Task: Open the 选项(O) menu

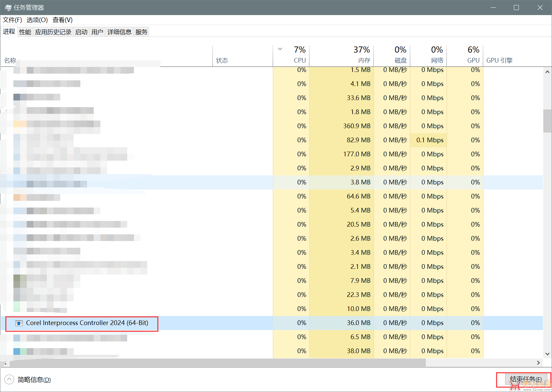Action: click(x=37, y=20)
